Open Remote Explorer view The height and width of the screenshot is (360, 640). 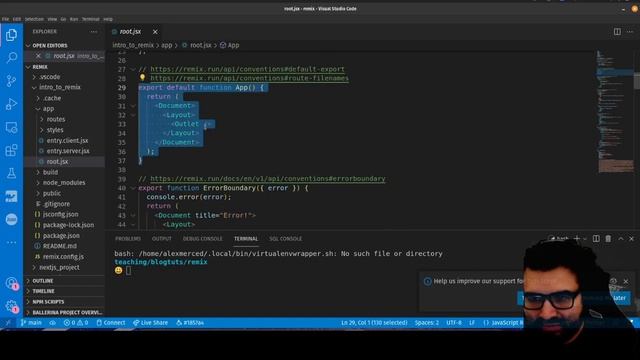11,127
